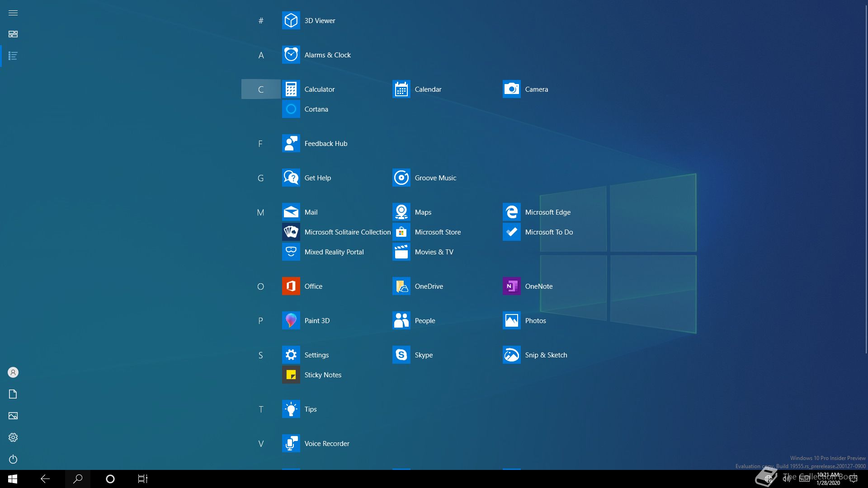
Task: Open Sticky Notes icon
Action: pos(291,375)
